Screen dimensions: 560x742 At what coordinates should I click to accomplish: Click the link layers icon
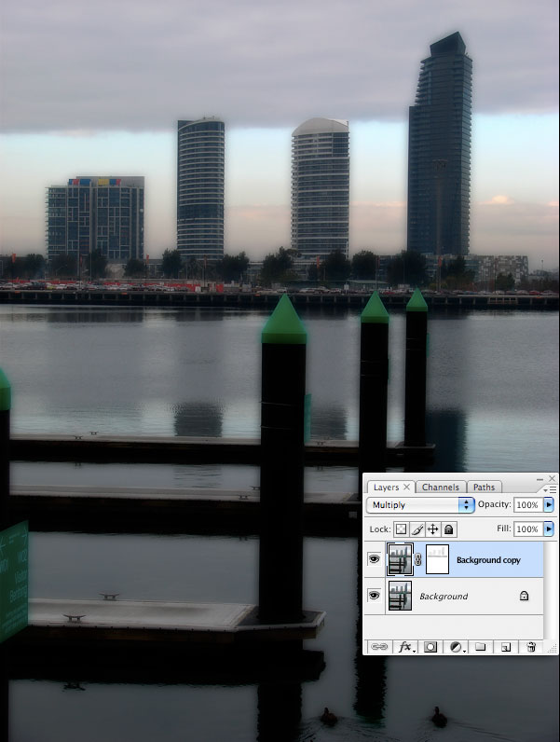tap(380, 646)
